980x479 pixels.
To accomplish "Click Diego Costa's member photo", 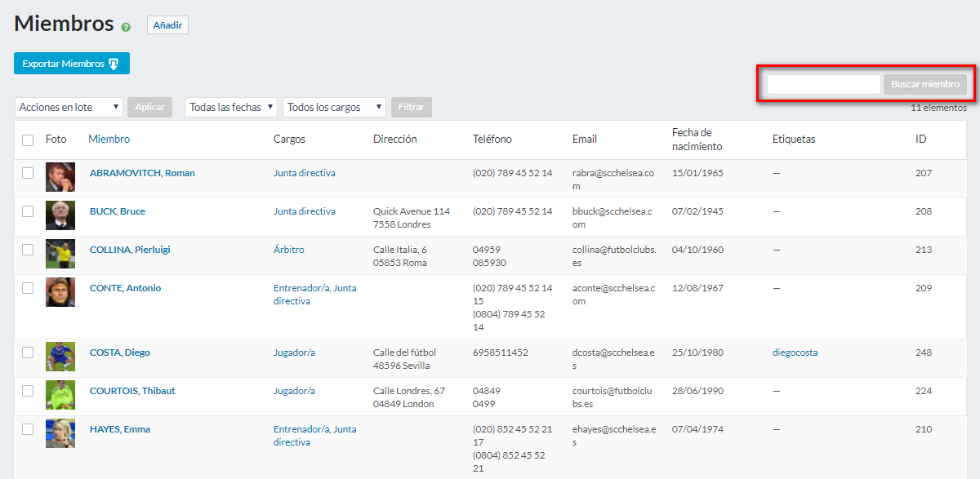I will pos(60,357).
